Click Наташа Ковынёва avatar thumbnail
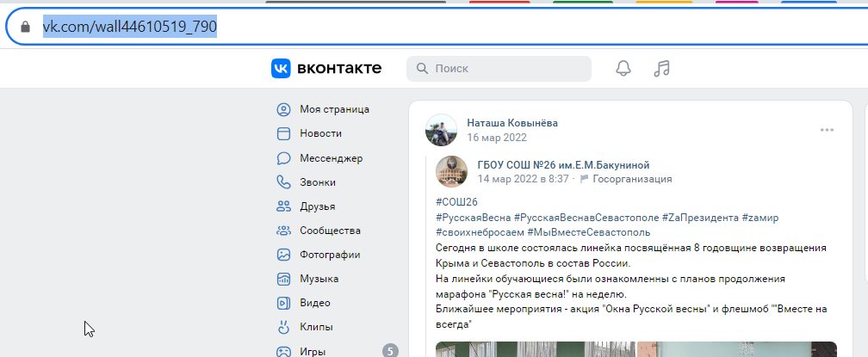This screenshot has height=357, width=868. 441,131
